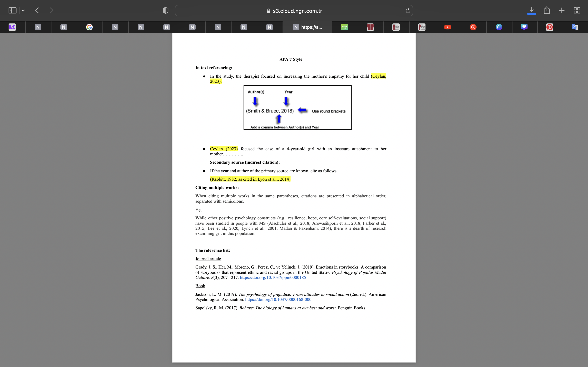Screen dimensions: 588x367
Task: Open the first YouTube tab
Action: pos(447,27)
